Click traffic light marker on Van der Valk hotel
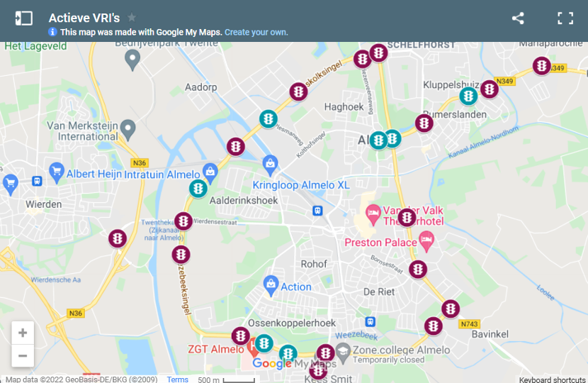Image resolution: width=588 pixels, height=383 pixels. 407,218
